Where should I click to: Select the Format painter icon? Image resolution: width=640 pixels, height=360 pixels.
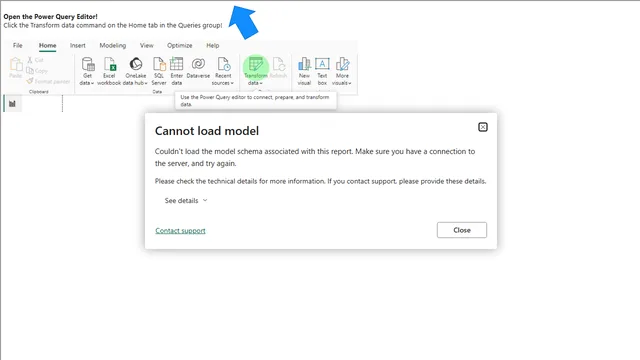30,81
